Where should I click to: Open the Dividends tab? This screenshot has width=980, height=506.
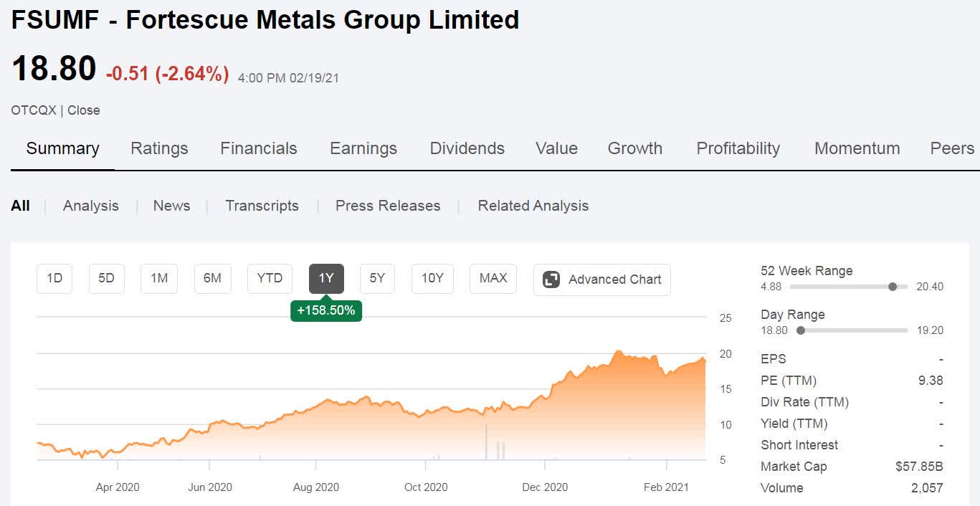(x=467, y=148)
